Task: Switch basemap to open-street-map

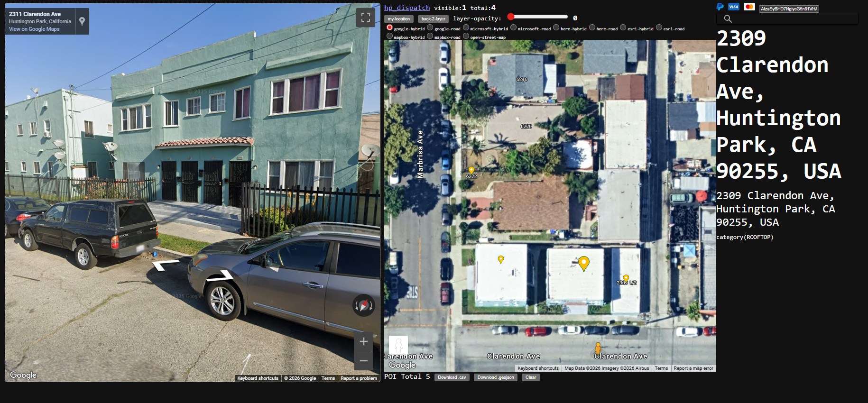Action: click(466, 37)
